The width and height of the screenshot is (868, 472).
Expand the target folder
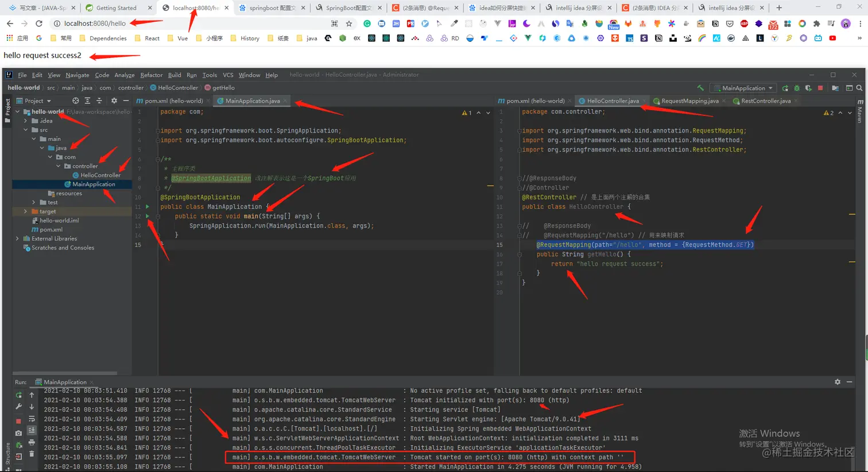pos(26,212)
